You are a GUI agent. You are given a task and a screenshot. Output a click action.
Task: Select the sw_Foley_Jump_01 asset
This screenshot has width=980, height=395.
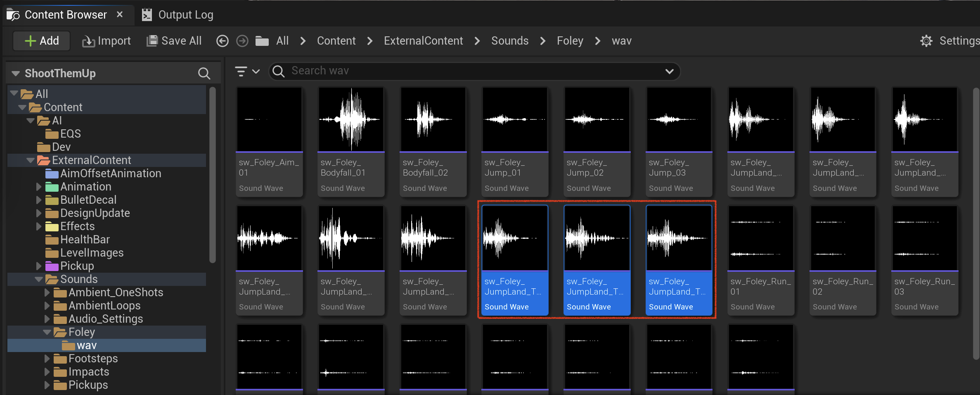(x=515, y=141)
